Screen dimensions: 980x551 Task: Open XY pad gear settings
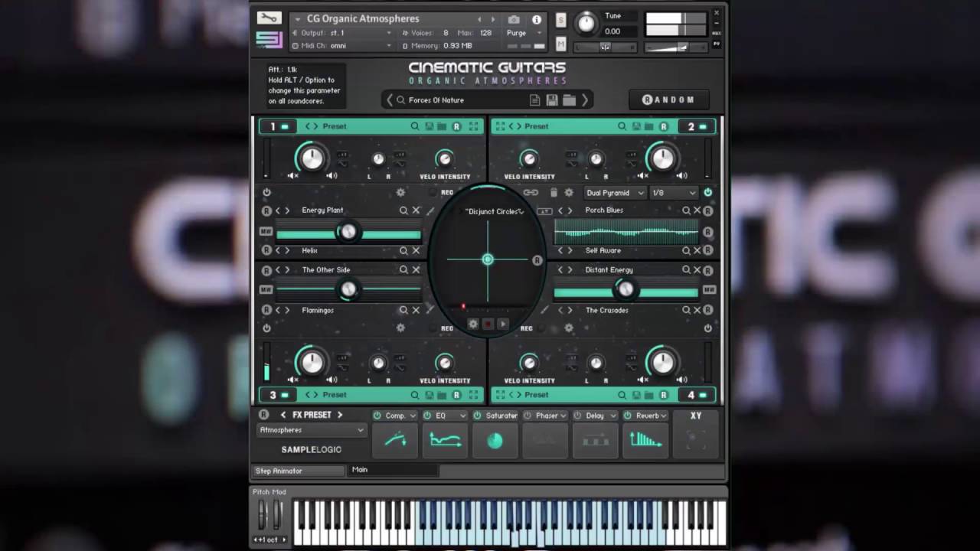(473, 324)
